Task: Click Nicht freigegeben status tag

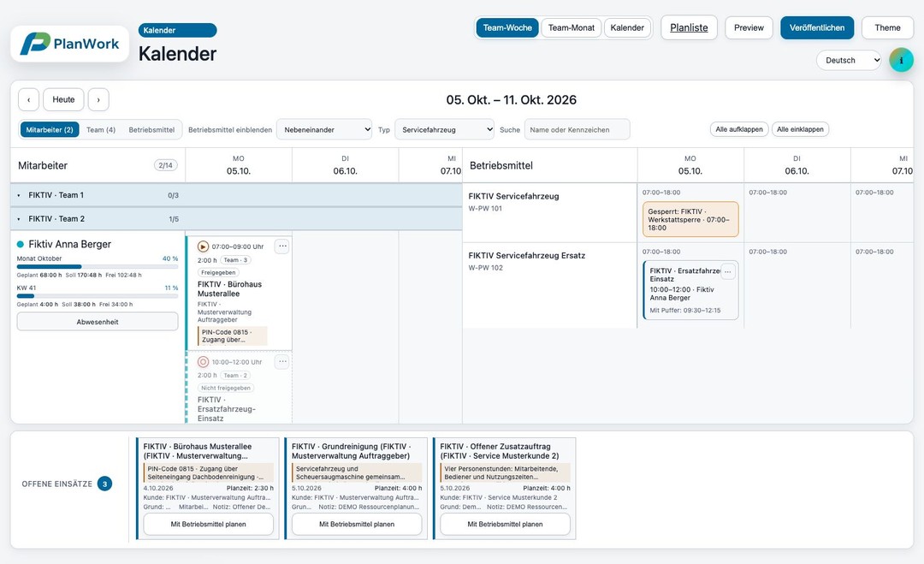Action: (x=226, y=388)
